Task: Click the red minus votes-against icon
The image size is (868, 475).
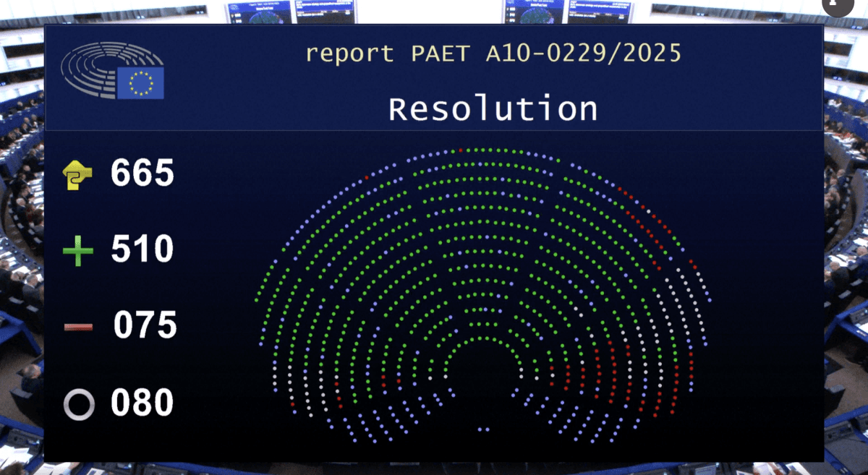Action: coord(78,327)
